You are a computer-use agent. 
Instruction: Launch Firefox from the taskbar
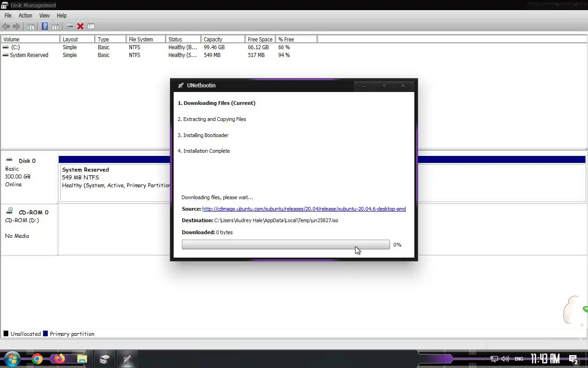tap(59, 359)
